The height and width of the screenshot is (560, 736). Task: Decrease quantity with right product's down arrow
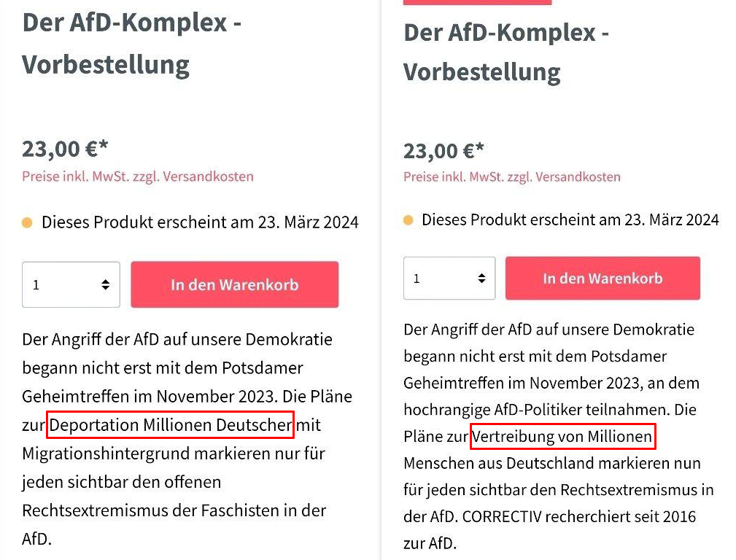481,283
